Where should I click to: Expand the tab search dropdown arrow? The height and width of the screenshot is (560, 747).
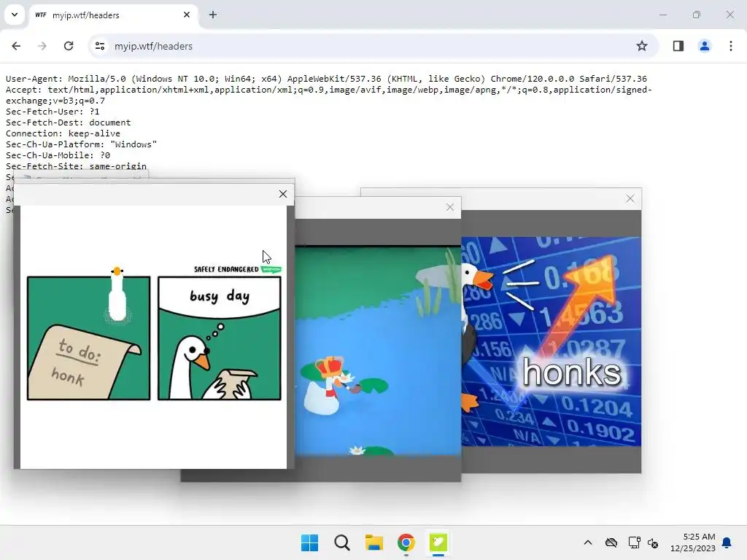[x=15, y=15]
